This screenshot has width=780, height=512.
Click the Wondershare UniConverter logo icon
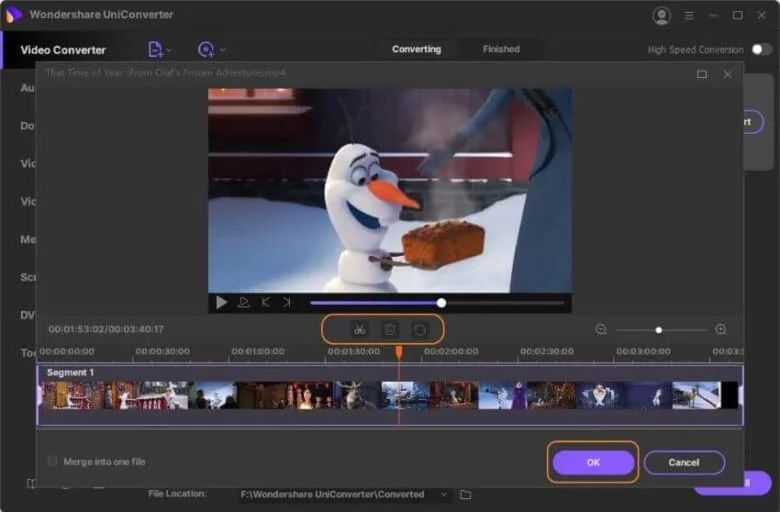click(x=13, y=14)
